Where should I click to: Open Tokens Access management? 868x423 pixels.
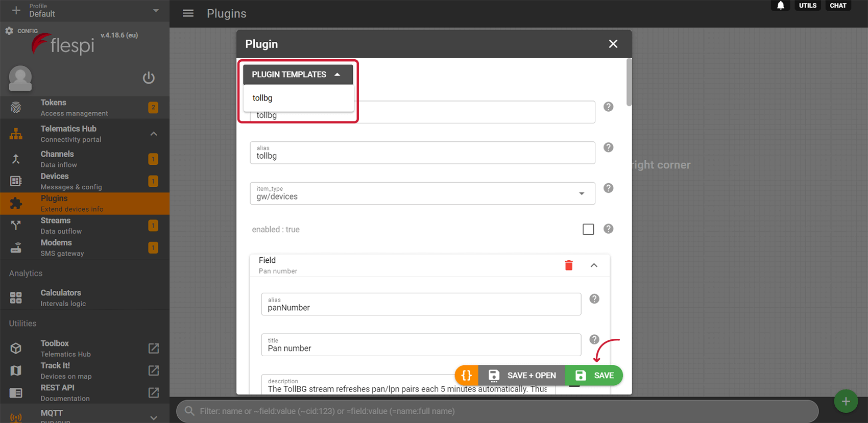[x=85, y=108]
